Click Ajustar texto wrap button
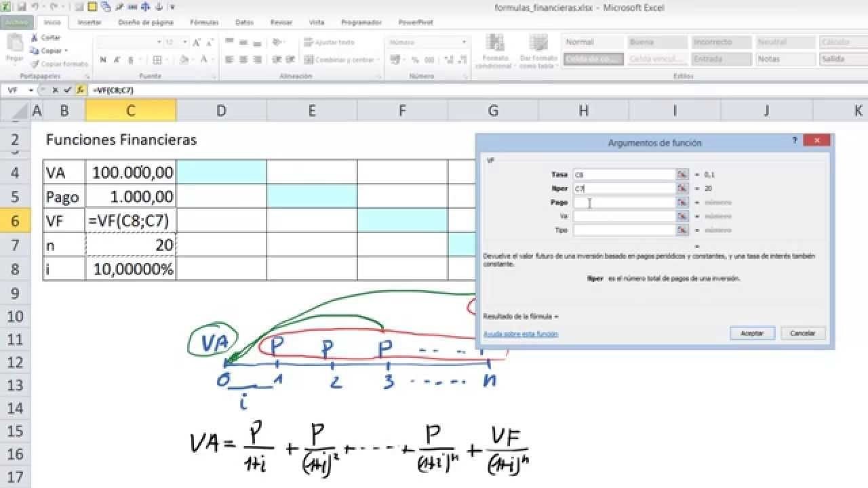Viewport: 868px width, 488px height. point(330,42)
